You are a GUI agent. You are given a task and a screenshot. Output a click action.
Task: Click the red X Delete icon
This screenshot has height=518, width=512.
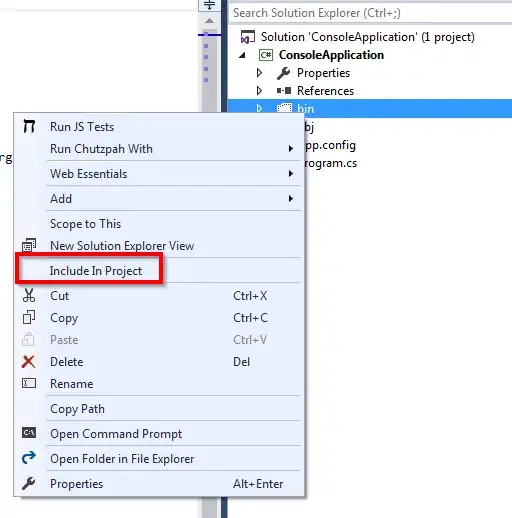28,361
